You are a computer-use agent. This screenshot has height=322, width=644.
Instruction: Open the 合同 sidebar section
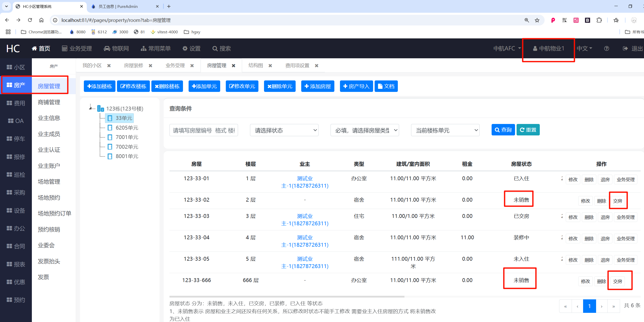(16, 246)
